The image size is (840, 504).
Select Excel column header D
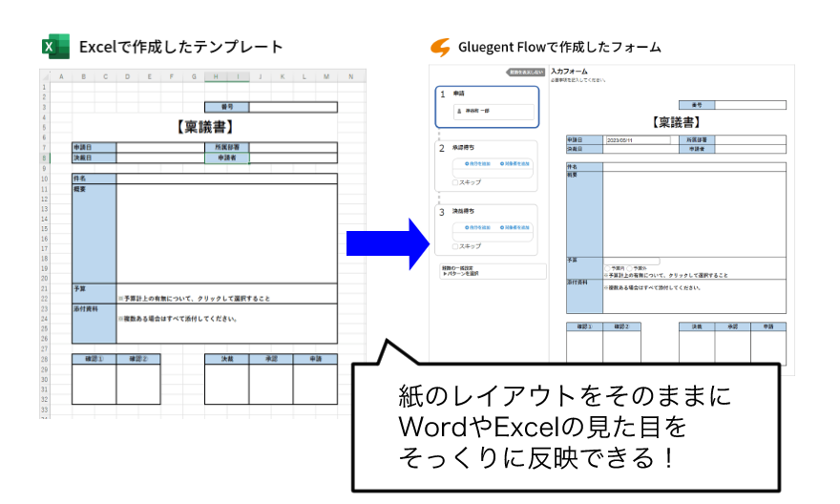(128, 76)
